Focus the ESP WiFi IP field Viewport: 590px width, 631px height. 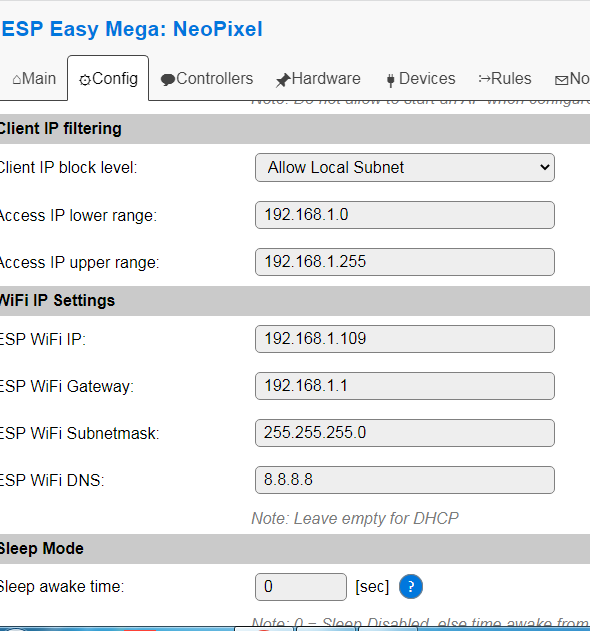pos(405,339)
